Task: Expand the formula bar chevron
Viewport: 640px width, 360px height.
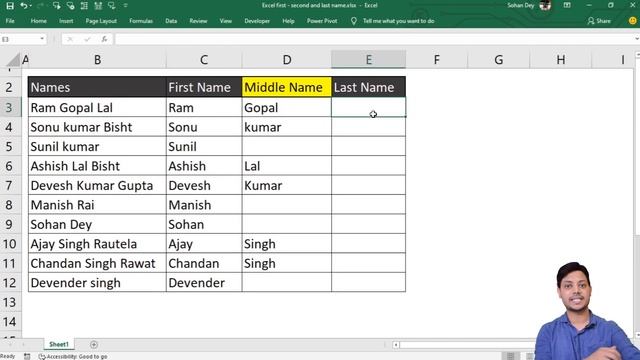Action: click(x=637, y=39)
